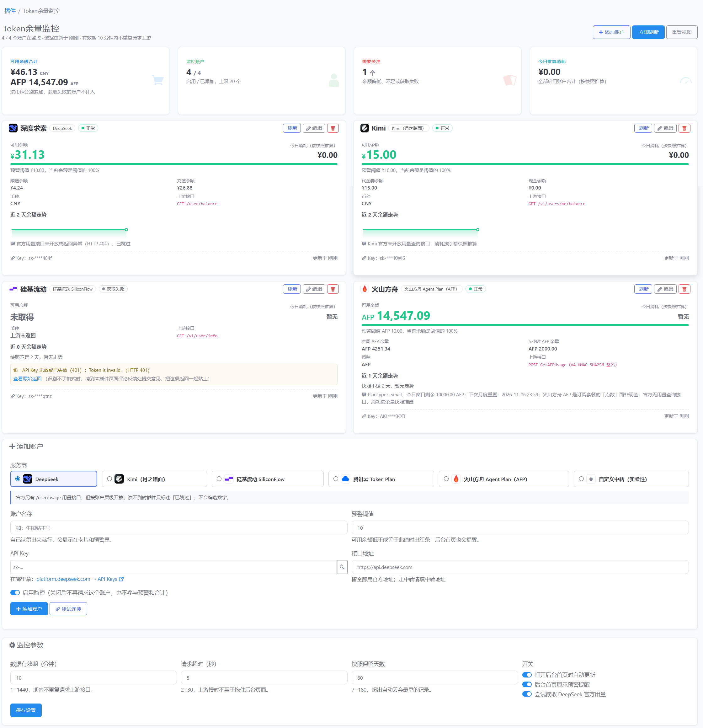
Task: Select 火山方舟 Agent Plan (AFP) provider
Action: click(504, 479)
